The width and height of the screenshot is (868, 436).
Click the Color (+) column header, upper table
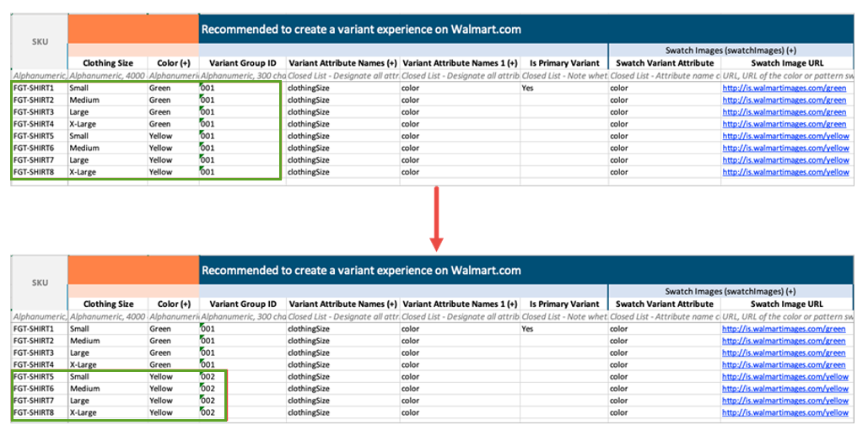pos(173,63)
